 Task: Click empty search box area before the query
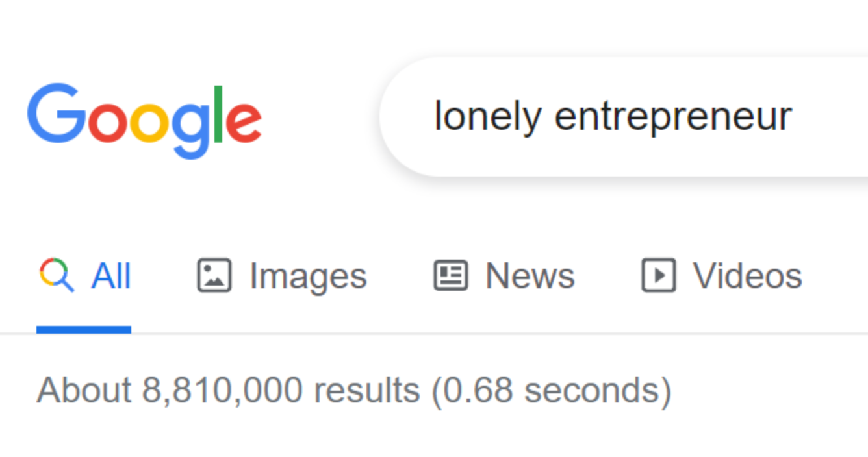click(409, 117)
